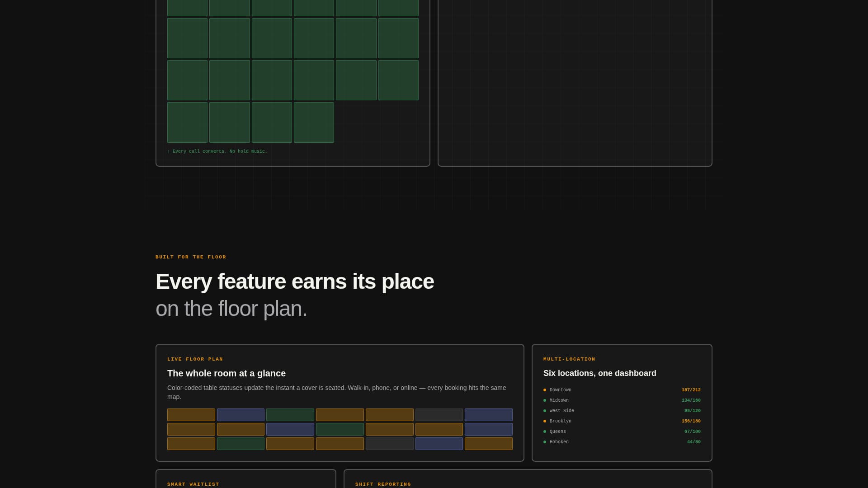Click the "BUILT FOR THE FLOOR" section label

pos(191,257)
